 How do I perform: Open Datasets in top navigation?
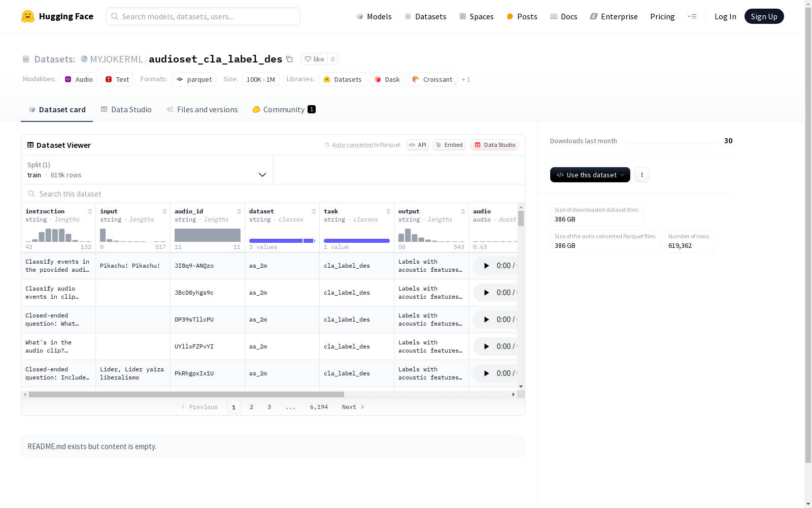(425, 16)
